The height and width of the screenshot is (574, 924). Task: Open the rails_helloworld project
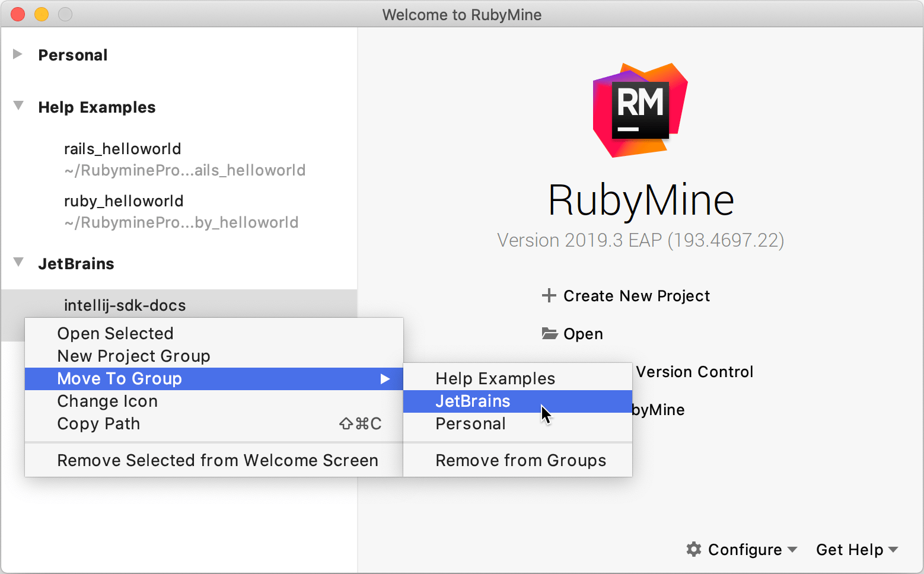[122, 149]
